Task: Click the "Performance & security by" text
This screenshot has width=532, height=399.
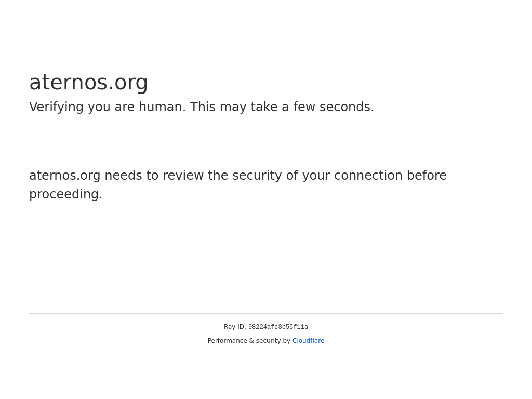Action: (249, 341)
